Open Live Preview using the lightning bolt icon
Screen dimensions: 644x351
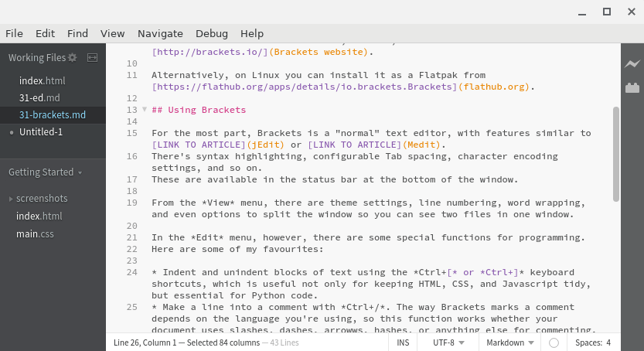click(632, 64)
